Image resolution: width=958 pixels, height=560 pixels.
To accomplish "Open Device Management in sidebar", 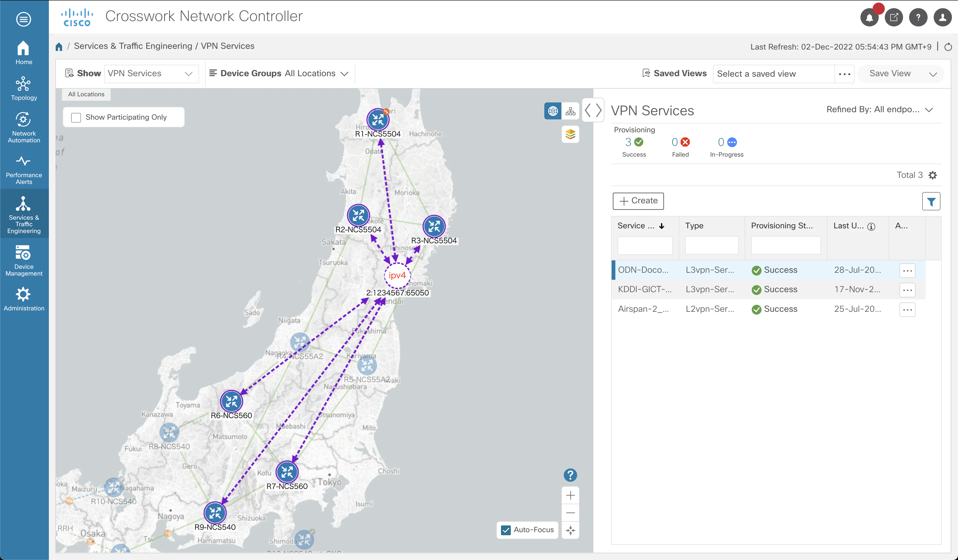I will 24,261.
